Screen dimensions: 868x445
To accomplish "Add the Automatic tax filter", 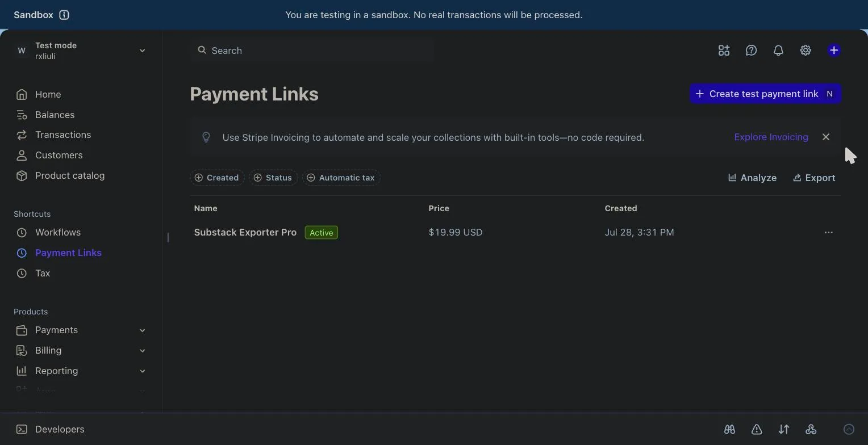I will click(341, 178).
